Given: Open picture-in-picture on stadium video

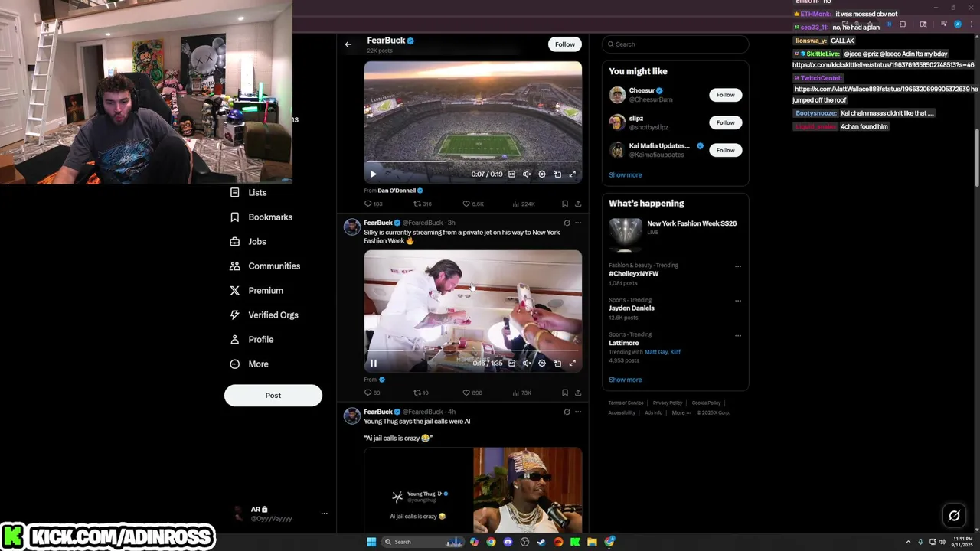Looking at the screenshot, I should [557, 174].
